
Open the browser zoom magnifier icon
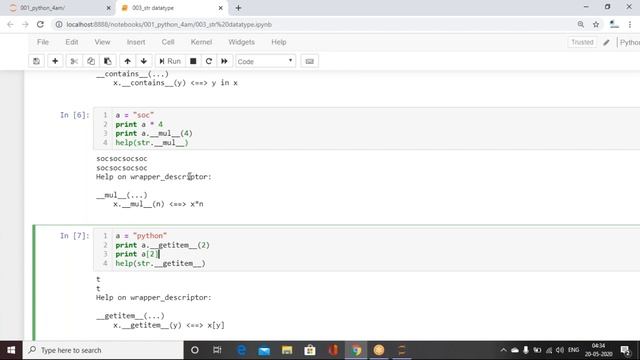click(580, 24)
